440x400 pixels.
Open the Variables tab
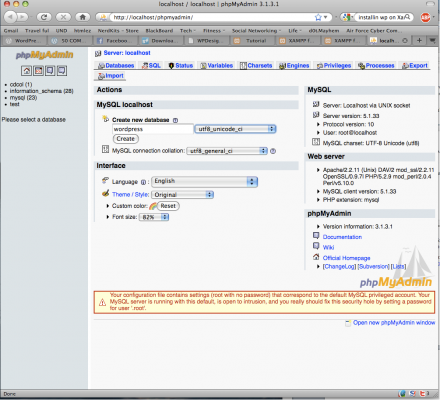coord(217,66)
